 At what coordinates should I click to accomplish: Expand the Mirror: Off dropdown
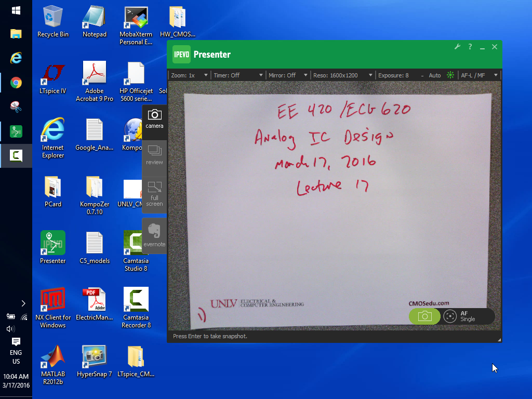(288, 75)
